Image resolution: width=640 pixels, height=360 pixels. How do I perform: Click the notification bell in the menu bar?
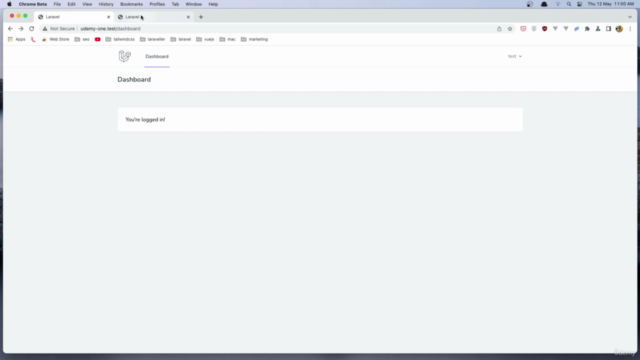tap(544, 4)
